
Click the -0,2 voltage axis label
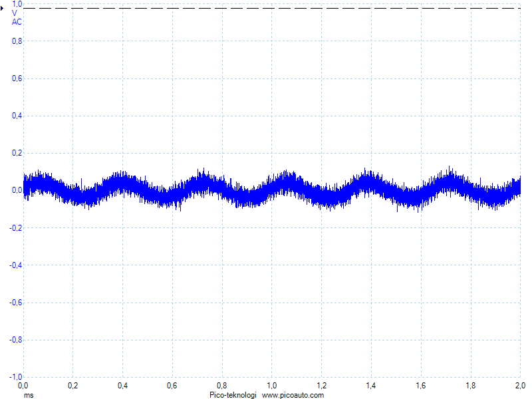pos(15,228)
